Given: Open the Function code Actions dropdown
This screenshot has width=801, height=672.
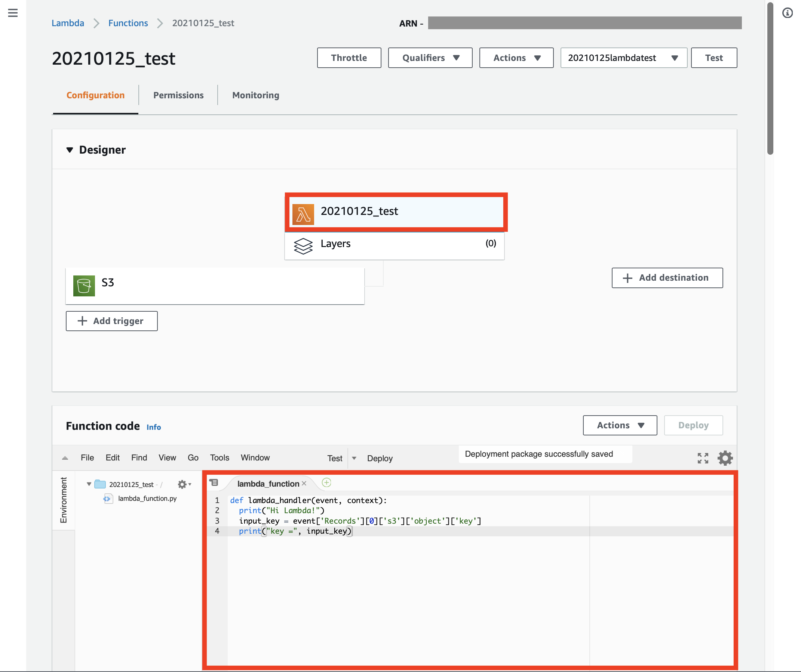Looking at the screenshot, I should pyautogui.click(x=620, y=425).
